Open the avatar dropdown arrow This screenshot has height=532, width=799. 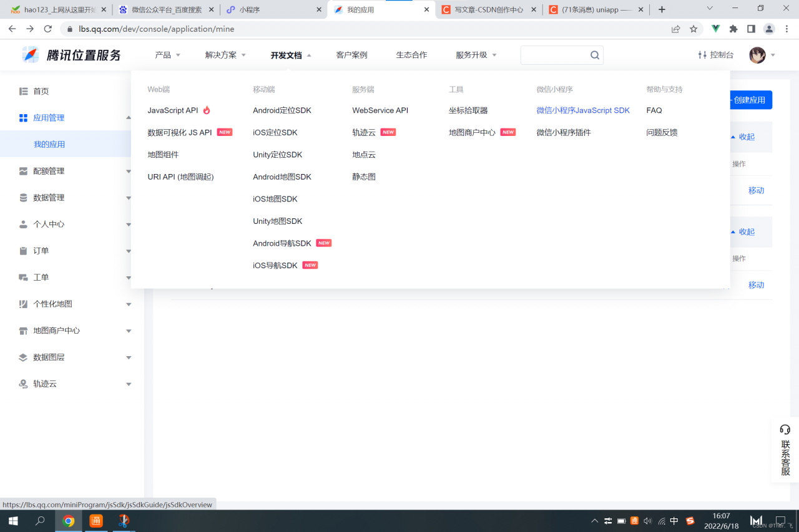(773, 55)
